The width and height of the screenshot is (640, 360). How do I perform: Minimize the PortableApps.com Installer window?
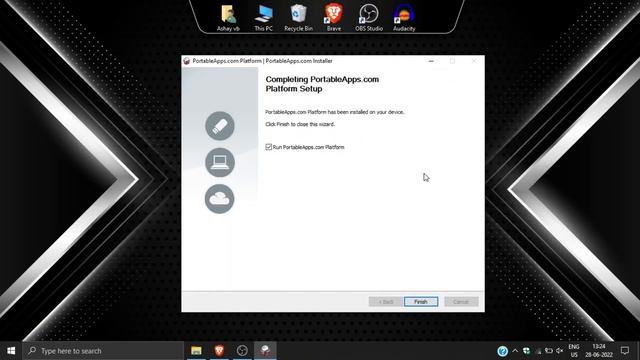point(431,61)
